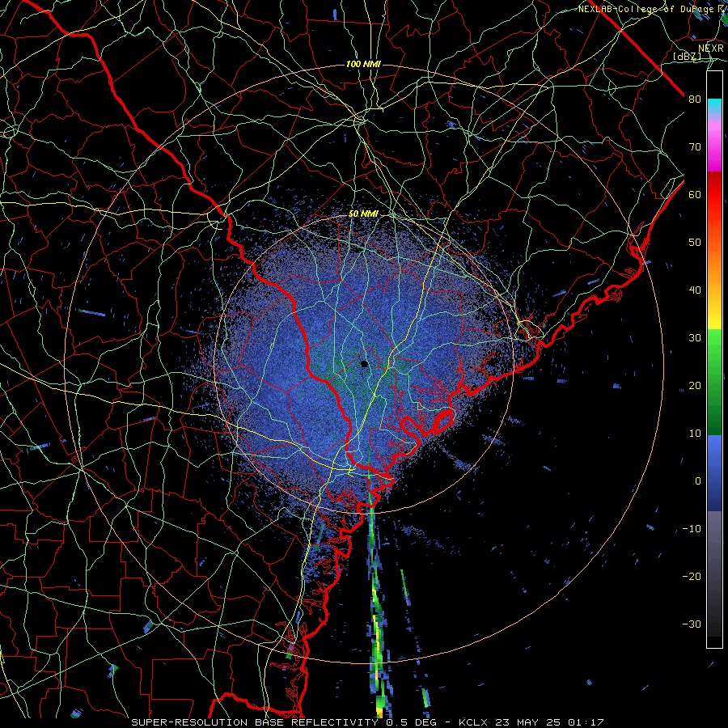Click the 50 NMI range ring label
728x728 pixels.
(363, 214)
